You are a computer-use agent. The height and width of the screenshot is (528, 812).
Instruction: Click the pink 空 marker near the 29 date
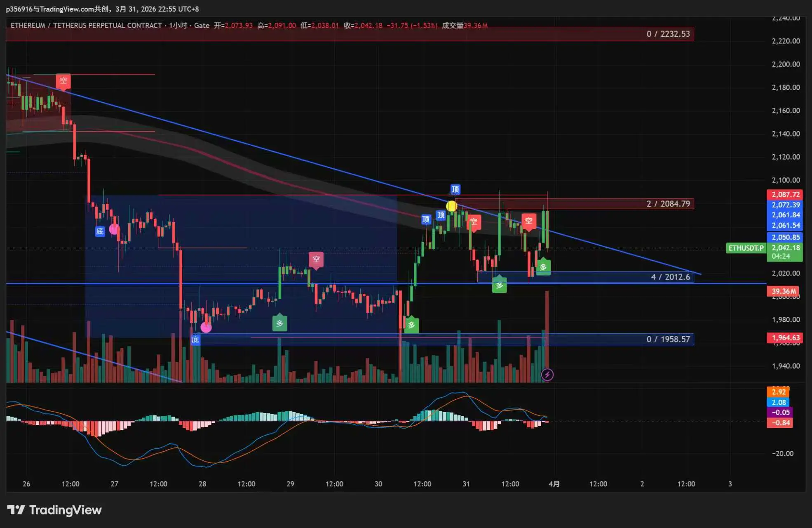[316, 259]
